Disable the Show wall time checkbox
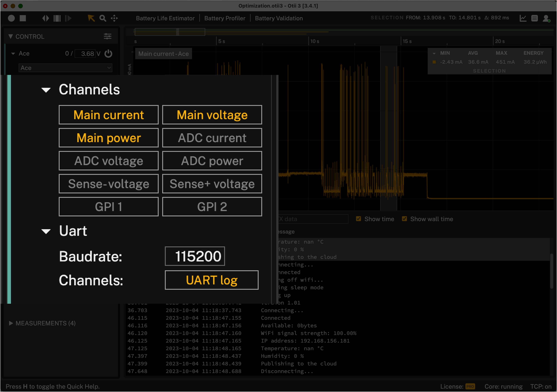Viewport: 557px width, 392px height. pos(404,219)
